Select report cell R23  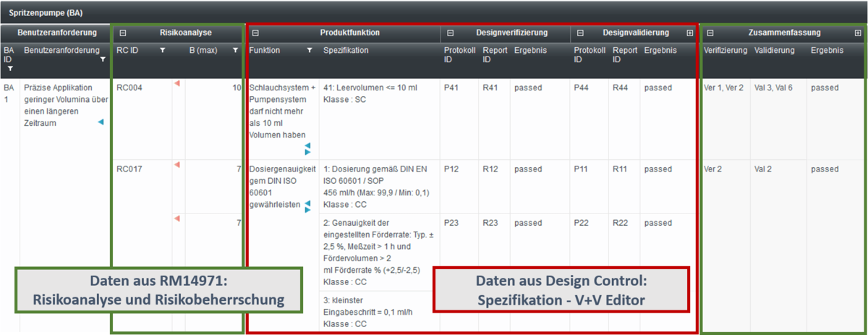tap(490, 223)
